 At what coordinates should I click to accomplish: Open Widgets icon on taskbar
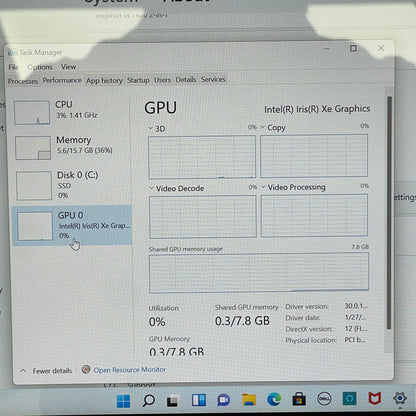(x=199, y=400)
